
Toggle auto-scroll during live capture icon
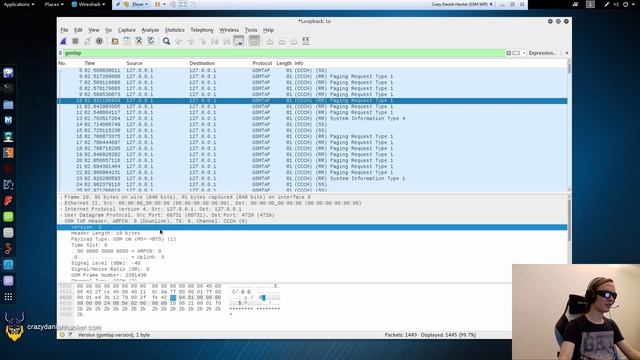pyautogui.click(x=239, y=41)
